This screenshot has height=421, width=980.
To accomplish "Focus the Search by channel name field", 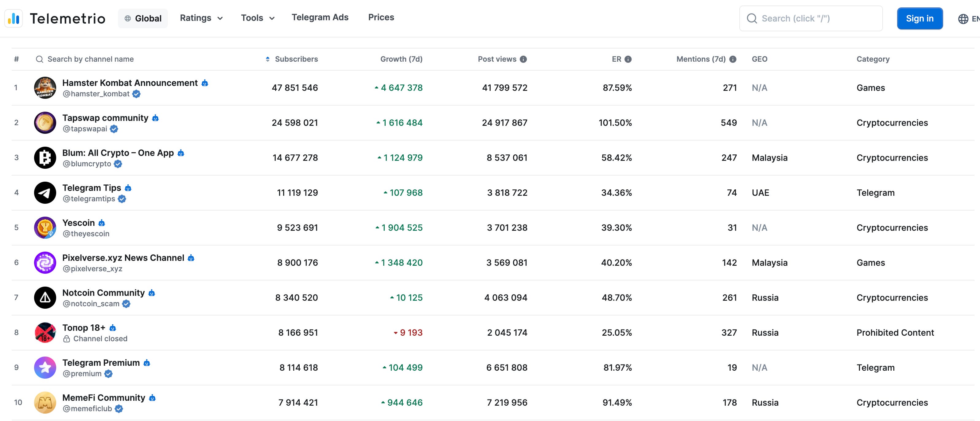I will pos(90,59).
